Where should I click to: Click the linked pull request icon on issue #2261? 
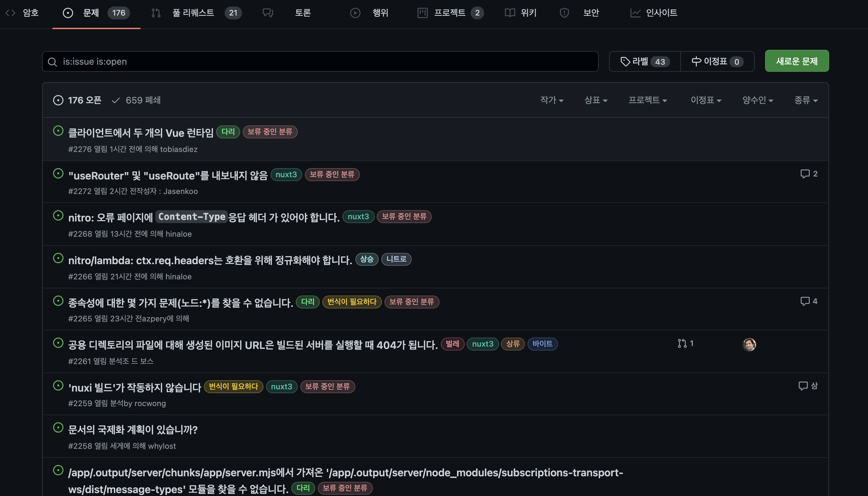point(682,343)
